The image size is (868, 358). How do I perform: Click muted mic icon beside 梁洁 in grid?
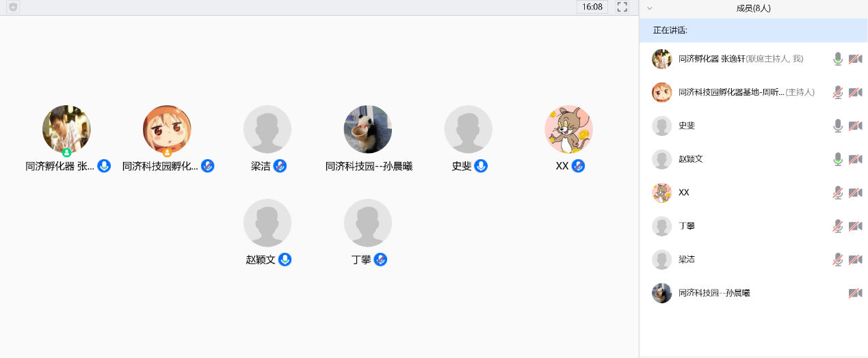280,166
